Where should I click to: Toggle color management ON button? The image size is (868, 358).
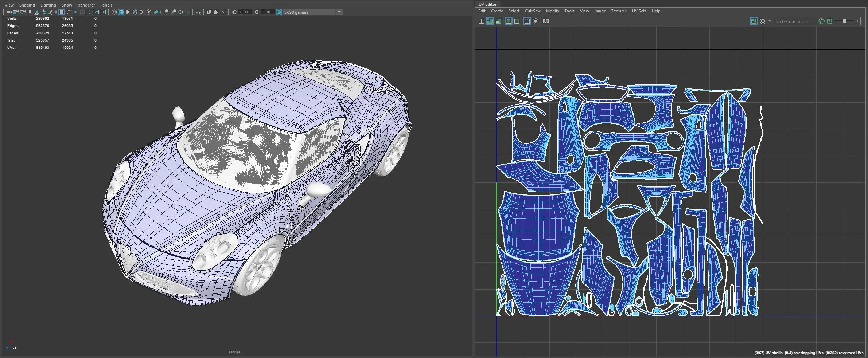[x=279, y=12]
